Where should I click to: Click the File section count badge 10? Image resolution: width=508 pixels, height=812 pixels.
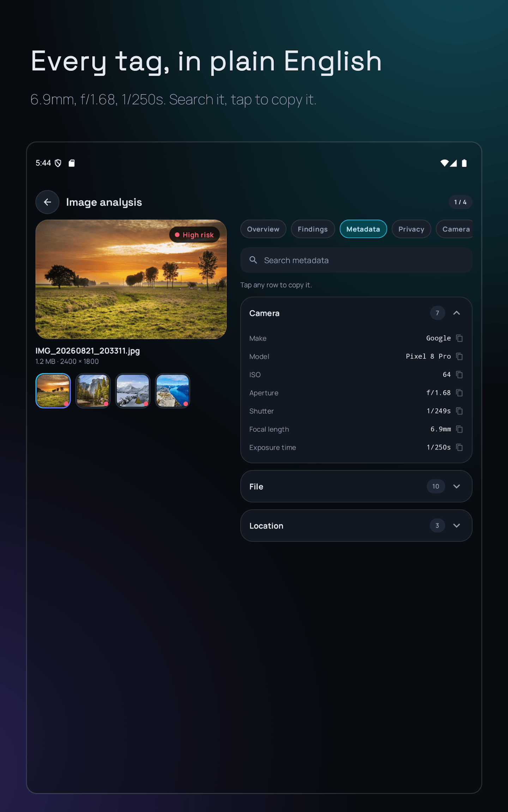click(436, 486)
